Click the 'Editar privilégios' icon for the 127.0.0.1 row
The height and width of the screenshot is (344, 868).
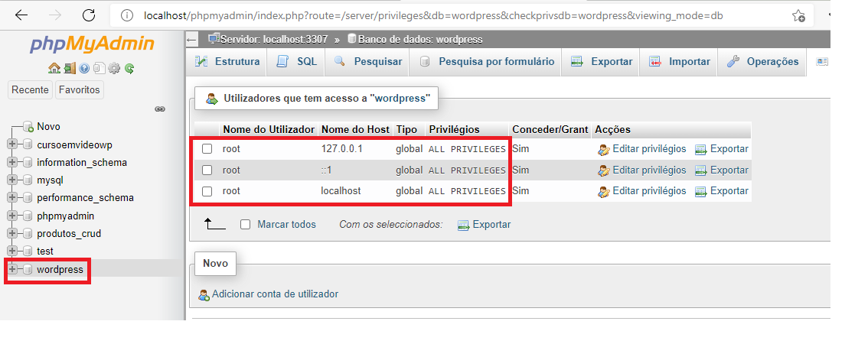click(x=603, y=149)
